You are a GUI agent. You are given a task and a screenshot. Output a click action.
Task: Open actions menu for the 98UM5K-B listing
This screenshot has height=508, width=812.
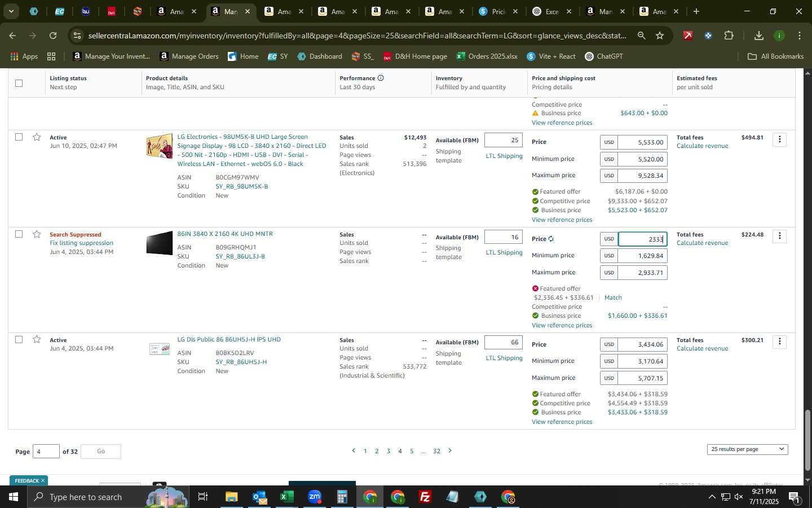(780, 139)
